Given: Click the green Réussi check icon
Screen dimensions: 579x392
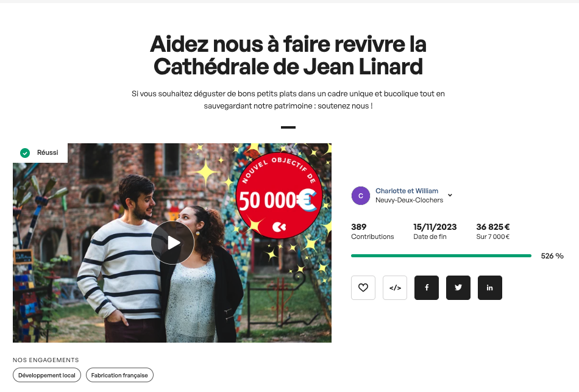Looking at the screenshot, I should (25, 153).
